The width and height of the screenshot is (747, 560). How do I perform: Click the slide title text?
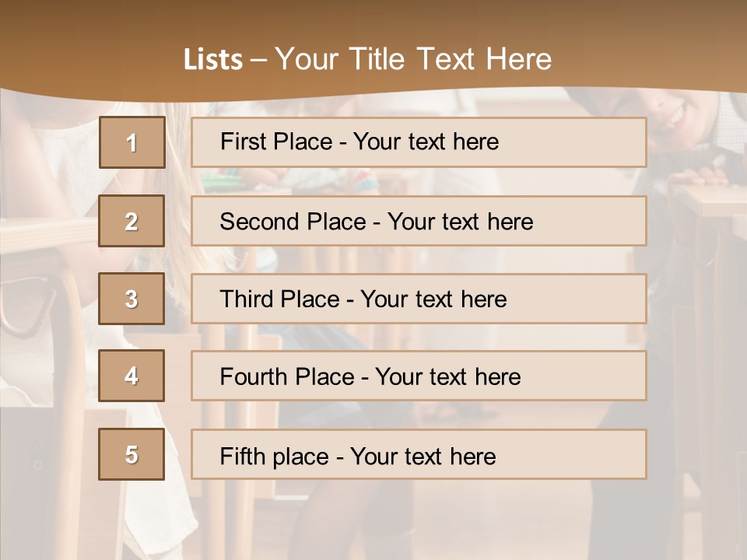point(367,59)
